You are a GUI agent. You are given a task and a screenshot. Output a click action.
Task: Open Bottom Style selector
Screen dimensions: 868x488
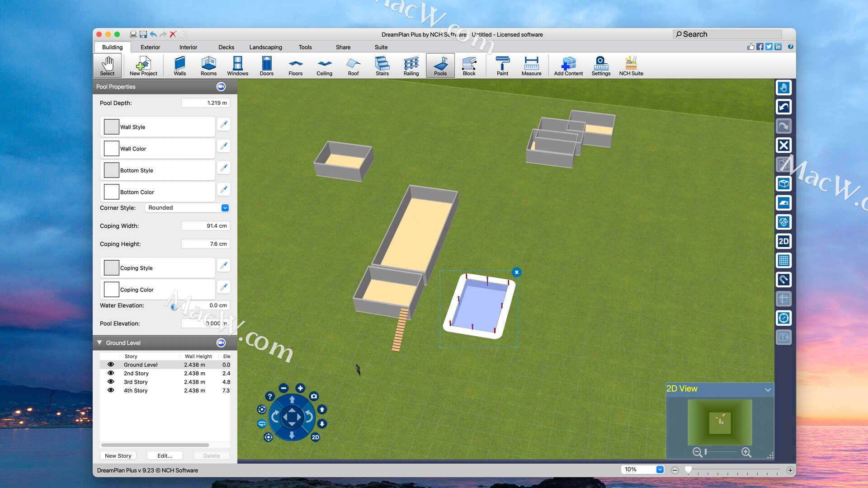[x=157, y=170]
